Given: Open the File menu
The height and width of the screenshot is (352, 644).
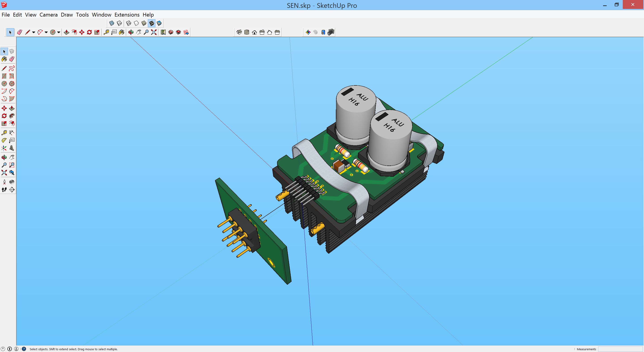Looking at the screenshot, I should pos(6,15).
